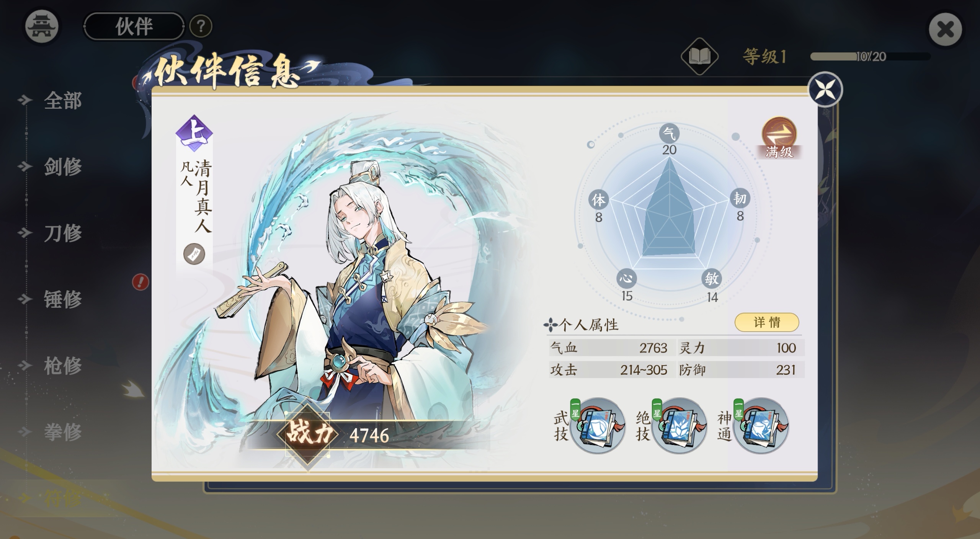Image resolution: width=980 pixels, height=539 pixels.
Task: Click the 等级1 experience progress bar
Action: (870, 57)
